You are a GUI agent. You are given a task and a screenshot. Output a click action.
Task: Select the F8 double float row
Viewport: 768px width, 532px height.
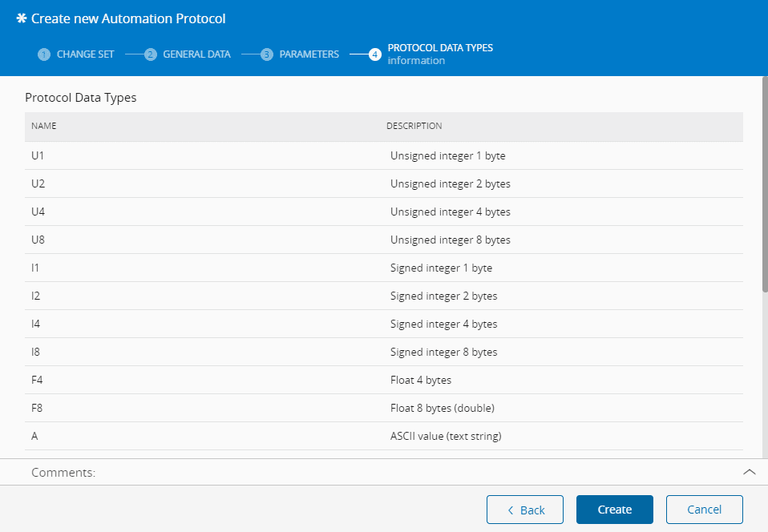click(383, 409)
